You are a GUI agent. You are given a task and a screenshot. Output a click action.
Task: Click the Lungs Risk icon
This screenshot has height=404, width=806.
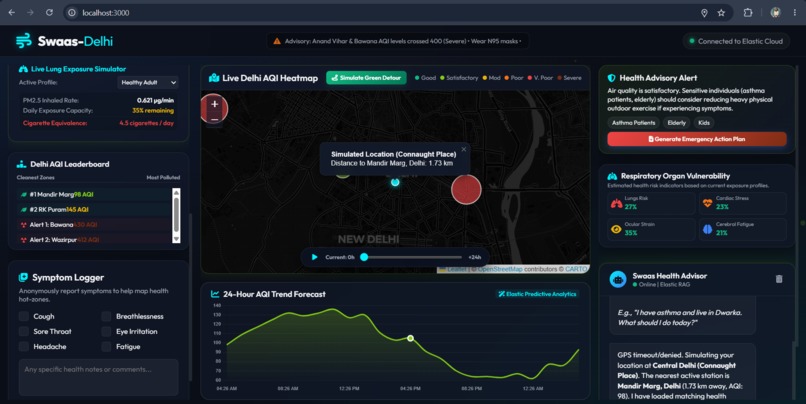[x=616, y=204]
